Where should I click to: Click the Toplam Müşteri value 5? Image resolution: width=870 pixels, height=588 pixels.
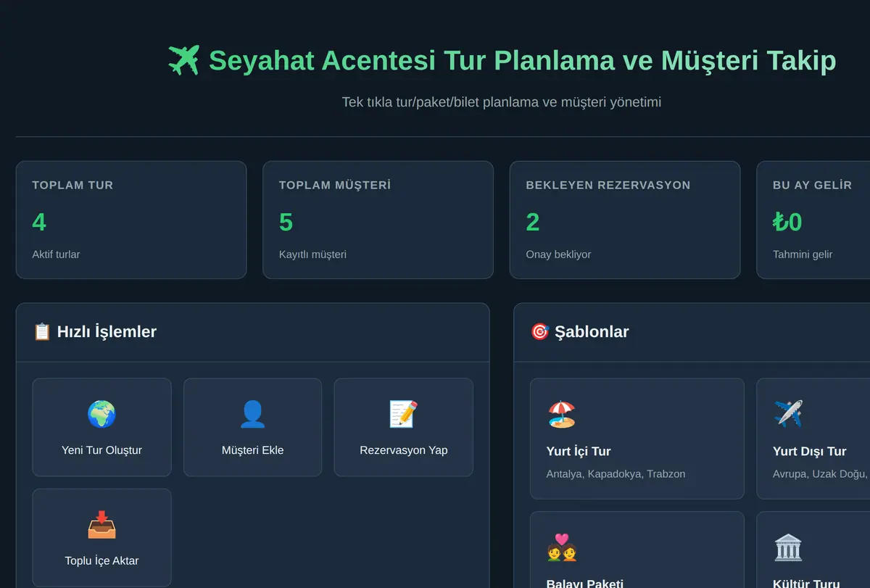click(286, 222)
